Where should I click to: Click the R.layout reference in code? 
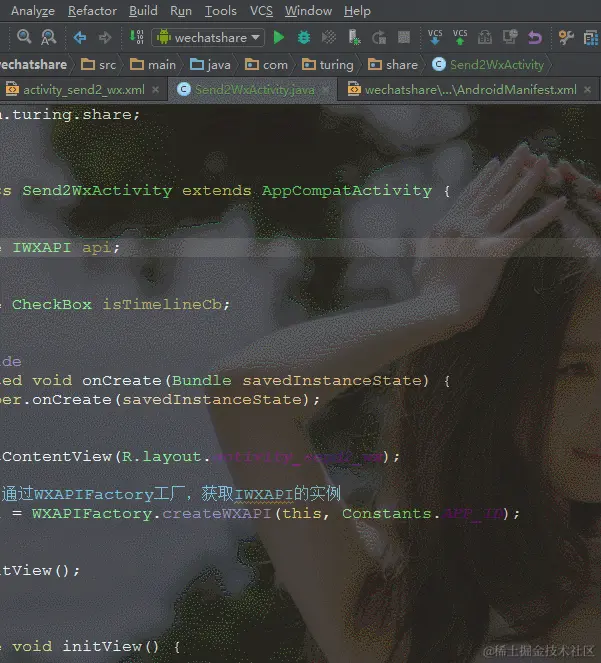[x=161, y=457]
